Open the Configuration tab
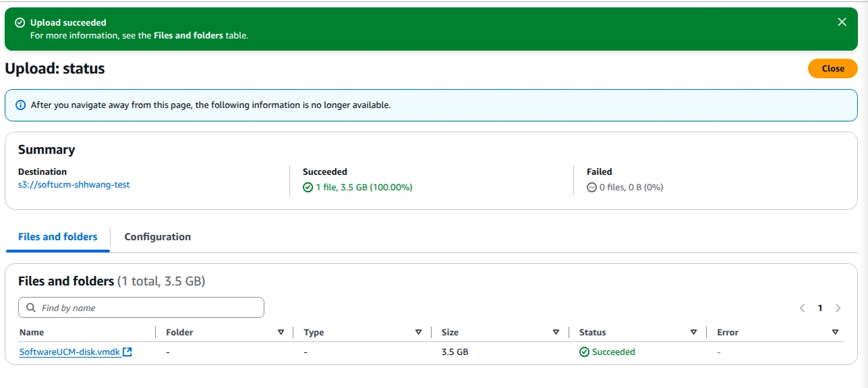868x388 pixels. [x=158, y=237]
